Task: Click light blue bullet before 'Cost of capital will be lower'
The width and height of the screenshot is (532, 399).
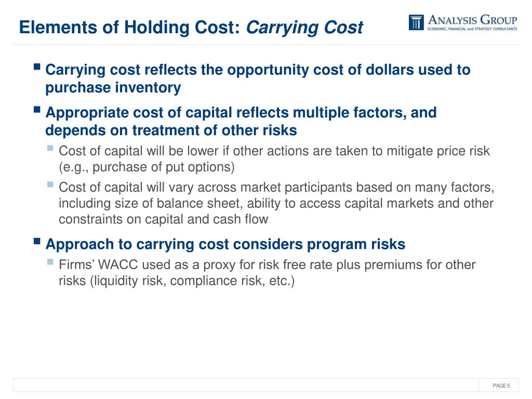Action: [x=50, y=148]
